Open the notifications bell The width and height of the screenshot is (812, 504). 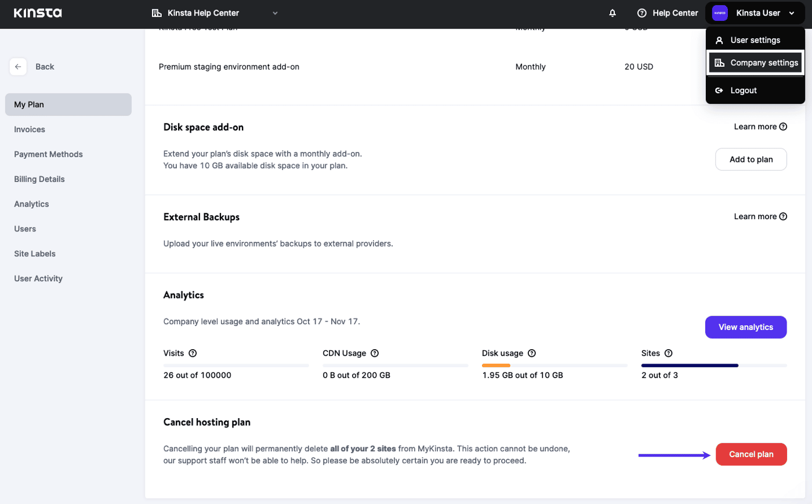pos(612,13)
